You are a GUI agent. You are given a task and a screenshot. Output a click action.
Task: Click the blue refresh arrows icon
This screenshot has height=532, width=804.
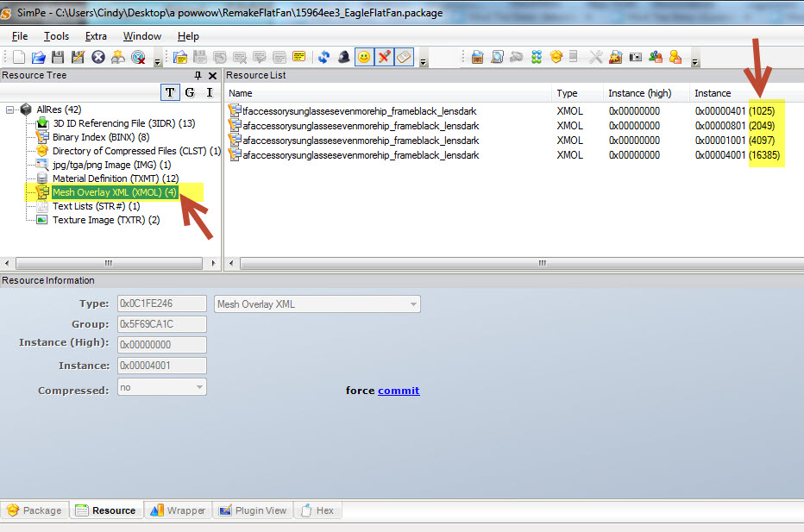click(x=323, y=57)
